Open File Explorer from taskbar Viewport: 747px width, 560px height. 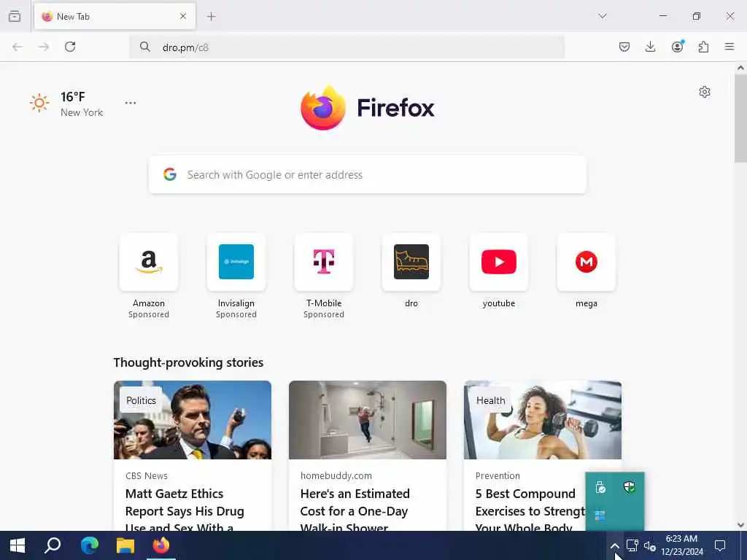(125, 545)
